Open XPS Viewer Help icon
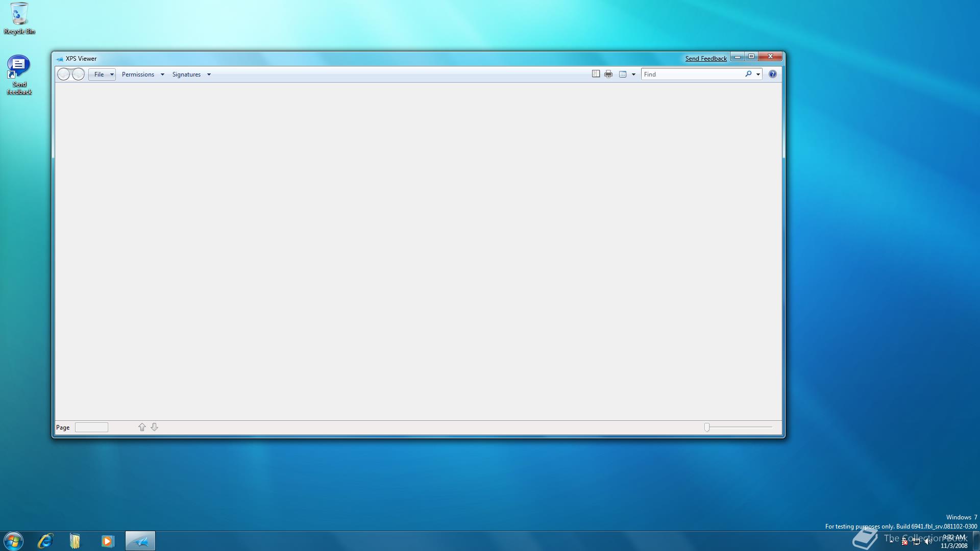 773,74
